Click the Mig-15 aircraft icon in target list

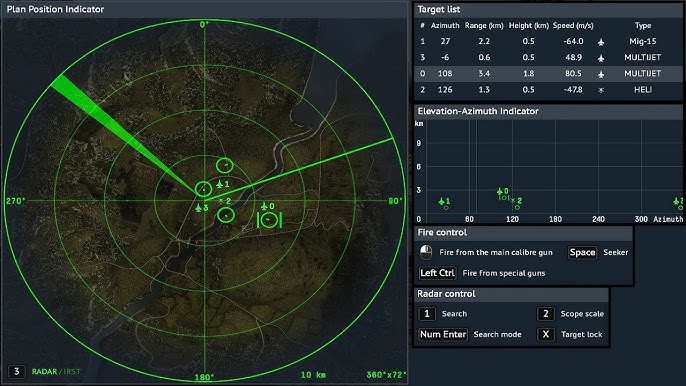click(x=601, y=42)
